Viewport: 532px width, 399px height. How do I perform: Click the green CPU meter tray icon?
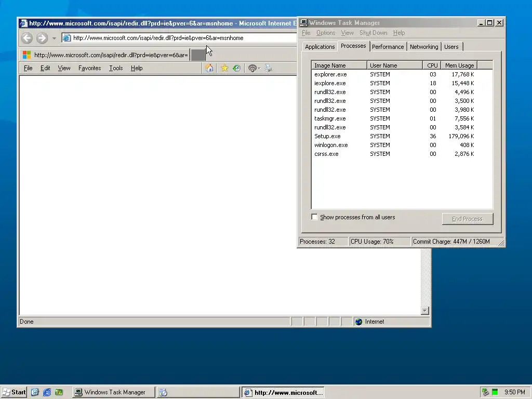[x=495, y=392]
